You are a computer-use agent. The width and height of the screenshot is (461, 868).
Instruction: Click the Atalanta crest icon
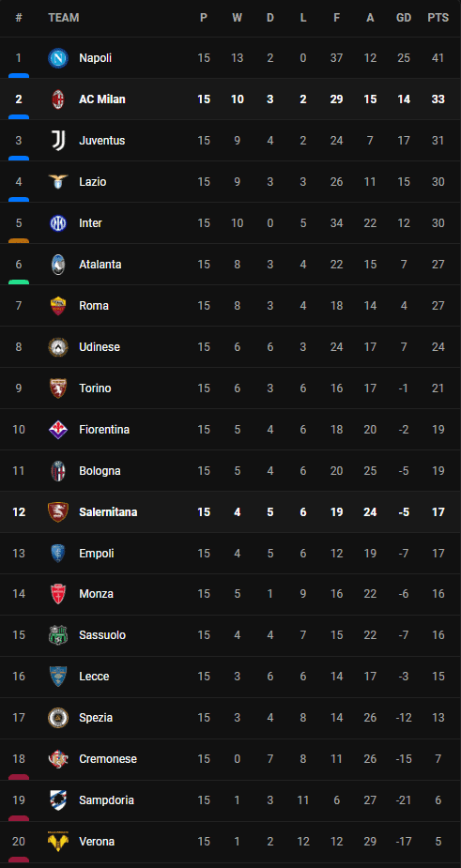click(x=58, y=265)
